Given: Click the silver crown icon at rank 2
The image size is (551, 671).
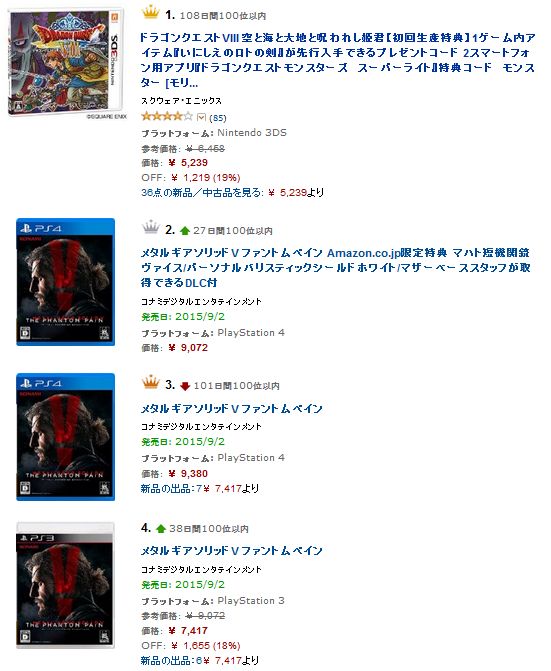Looking at the screenshot, I should click(151, 227).
